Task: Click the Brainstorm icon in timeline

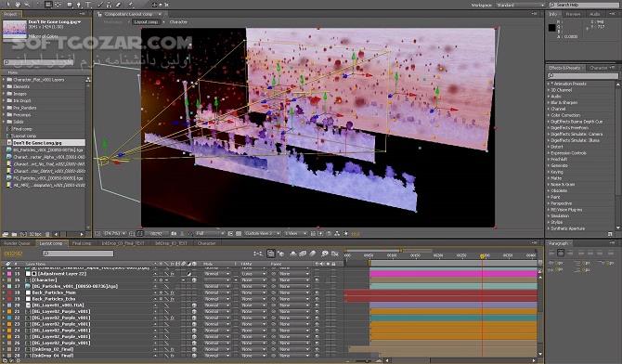Action: 325,253
